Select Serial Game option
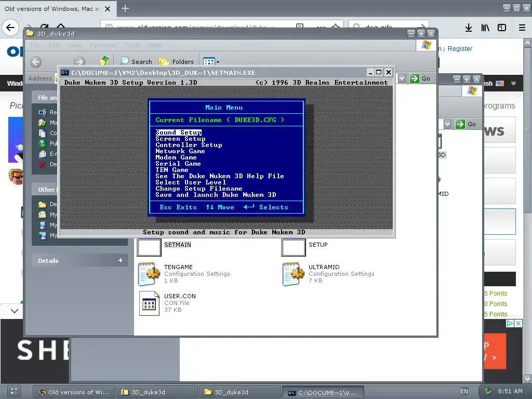The height and width of the screenshot is (399, 532). [x=178, y=164]
